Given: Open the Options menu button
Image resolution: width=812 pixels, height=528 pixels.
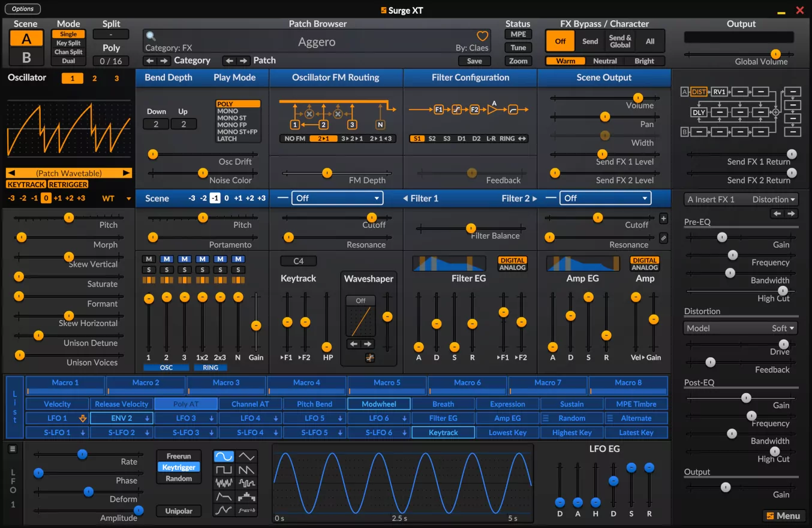Looking at the screenshot, I should [x=23, y=9].
